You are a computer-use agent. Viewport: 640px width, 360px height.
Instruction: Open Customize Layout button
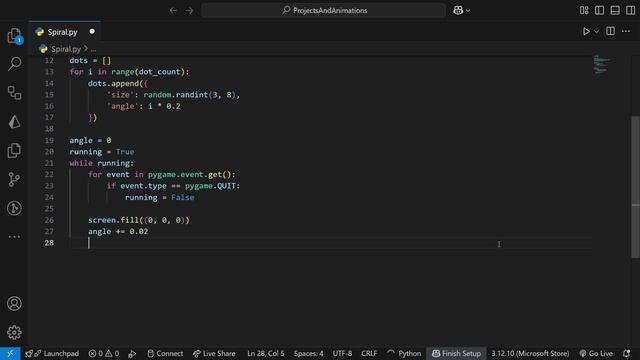[x=584, y=11]
